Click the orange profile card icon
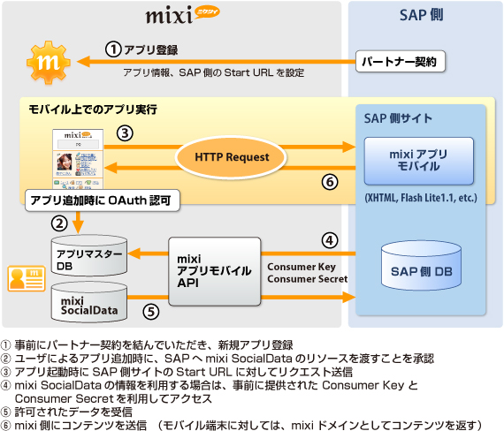The height and width of the screenshot is (431, 504). click(x=27, y=278)
